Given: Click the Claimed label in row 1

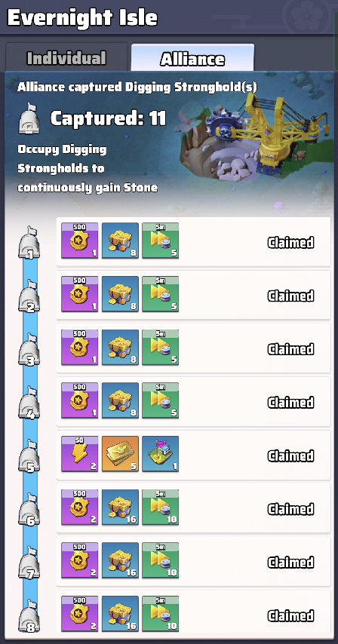Looking at the screenshot, I should click(x=290, y=243).
